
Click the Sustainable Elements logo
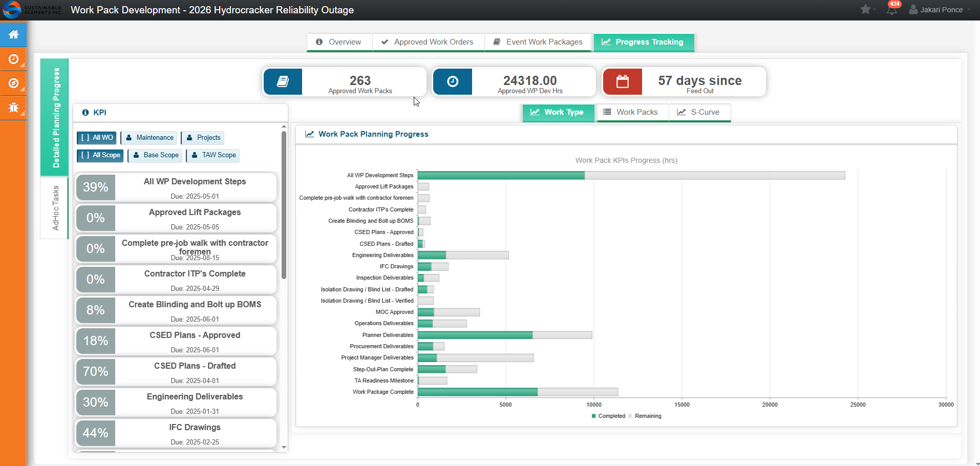point(32,10)
